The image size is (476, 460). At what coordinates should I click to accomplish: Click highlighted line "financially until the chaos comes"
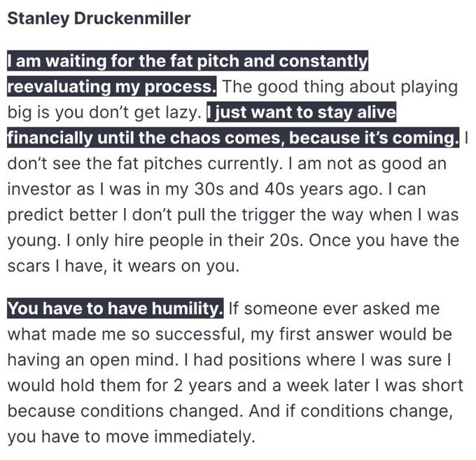tap(147, 138)
